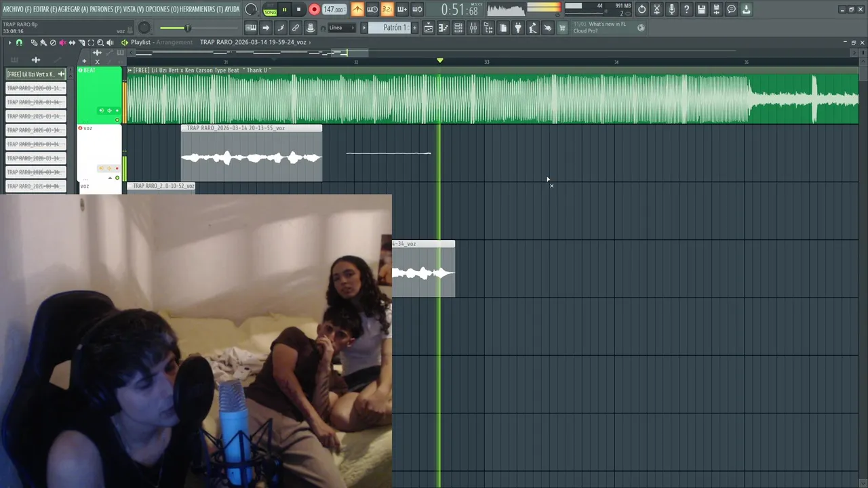
Task: Open the HERRAMIENTAS (T) menu
Action: (x=201, y=9)
